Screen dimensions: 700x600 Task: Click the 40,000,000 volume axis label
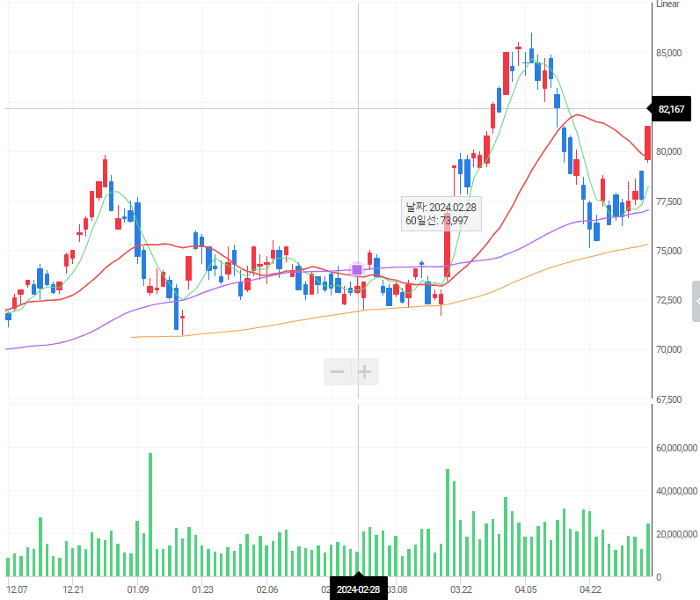[676, 491]
